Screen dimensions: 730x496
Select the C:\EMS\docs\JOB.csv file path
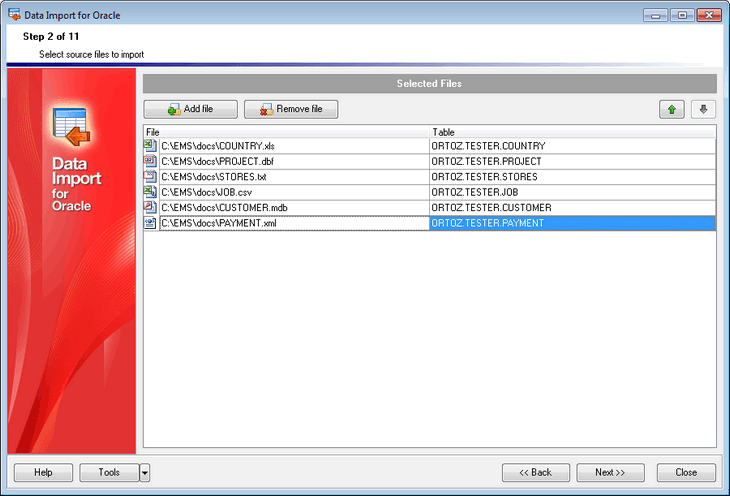coord(294,192)
